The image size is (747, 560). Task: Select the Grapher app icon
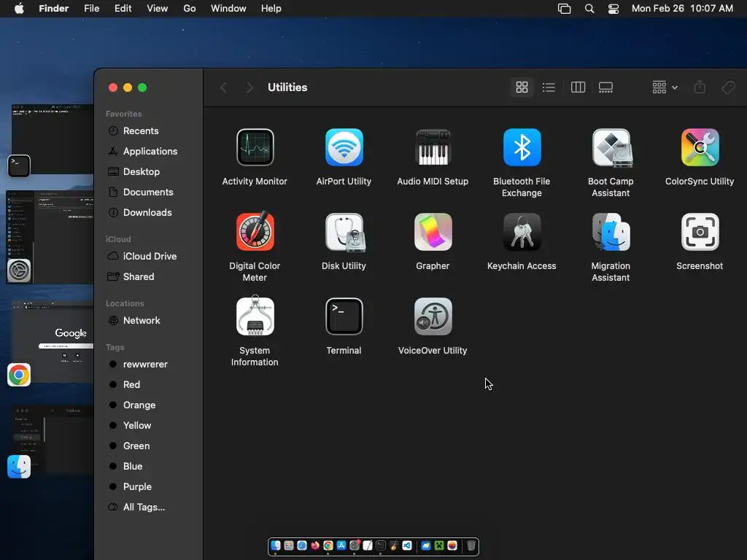(x=433, y=232)
